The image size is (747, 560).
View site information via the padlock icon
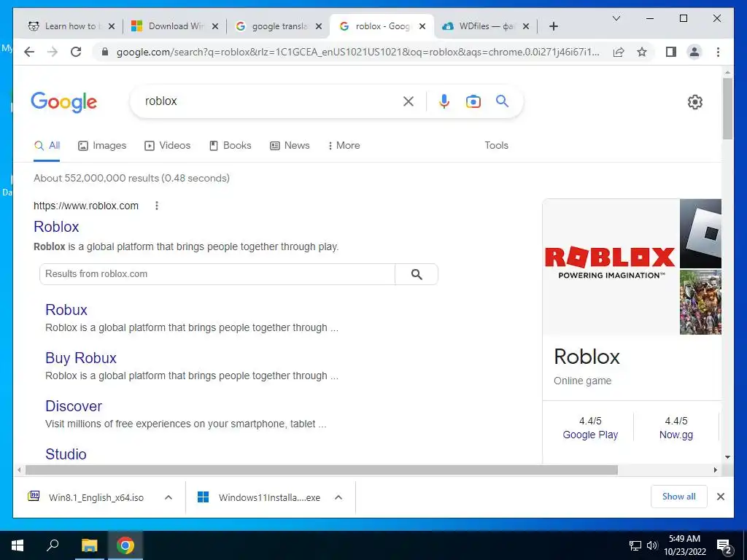[x=105, y=52]
